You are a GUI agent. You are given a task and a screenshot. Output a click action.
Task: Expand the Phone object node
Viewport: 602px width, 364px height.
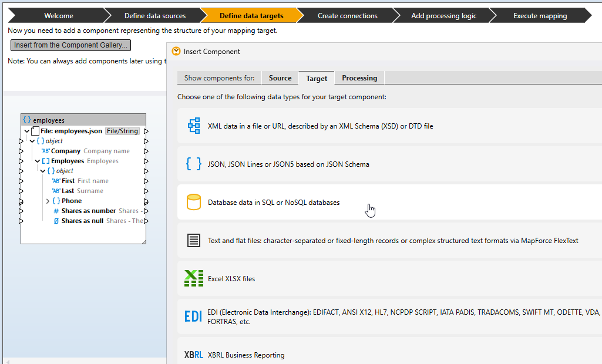48,201
